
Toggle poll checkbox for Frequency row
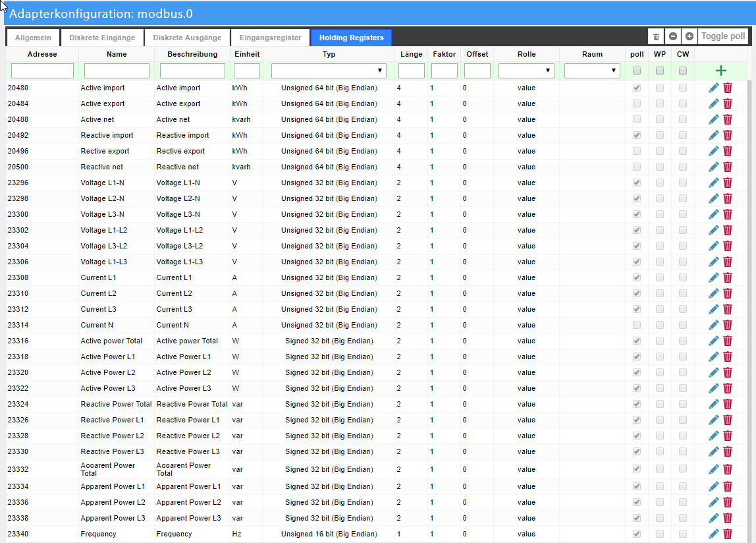coord(637,534)
